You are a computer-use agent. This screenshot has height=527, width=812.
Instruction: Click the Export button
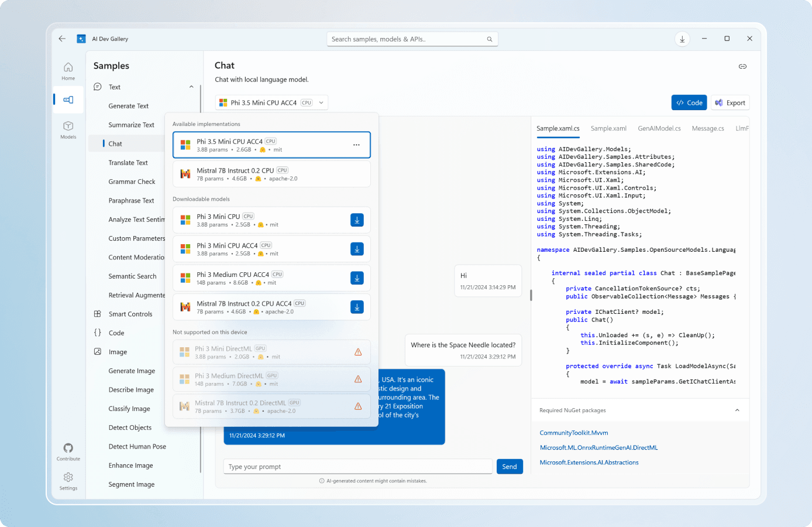tap(730, 102)
